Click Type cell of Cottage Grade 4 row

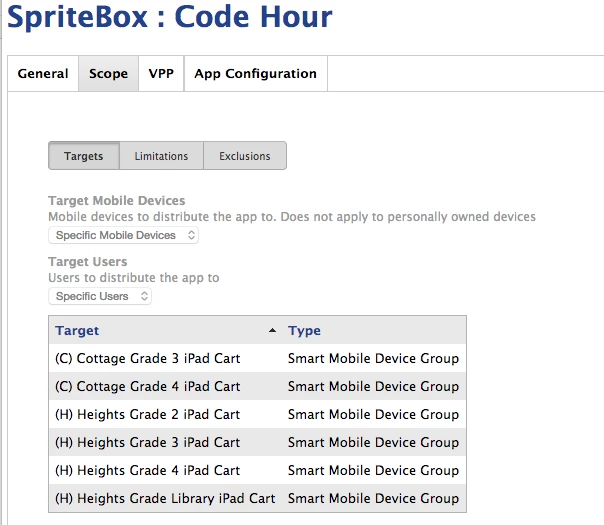click(373, 386)
